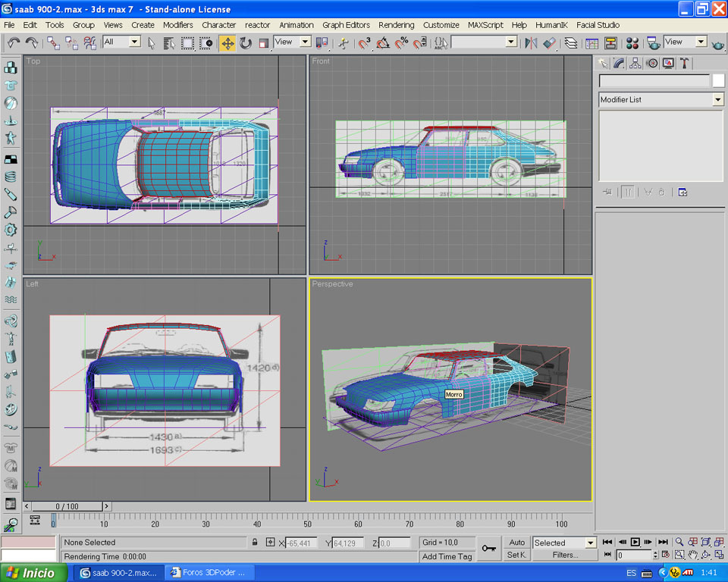Click the Zoom viewport tool
Image resolution: width=728 pixels, height=582 pixels.
(x=679, y=542)
